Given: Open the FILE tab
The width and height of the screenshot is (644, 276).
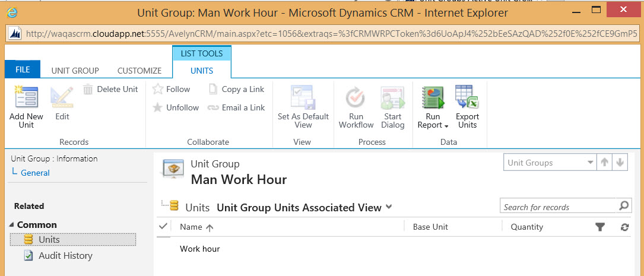Looking at the screenshot, I should pos(23,69).
